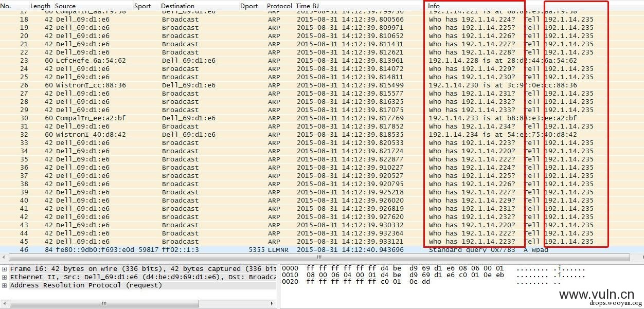644x309 pixels.
Task: Select packet 26 from WistronI_cc:88:36
Action: [x=322, y=85]
